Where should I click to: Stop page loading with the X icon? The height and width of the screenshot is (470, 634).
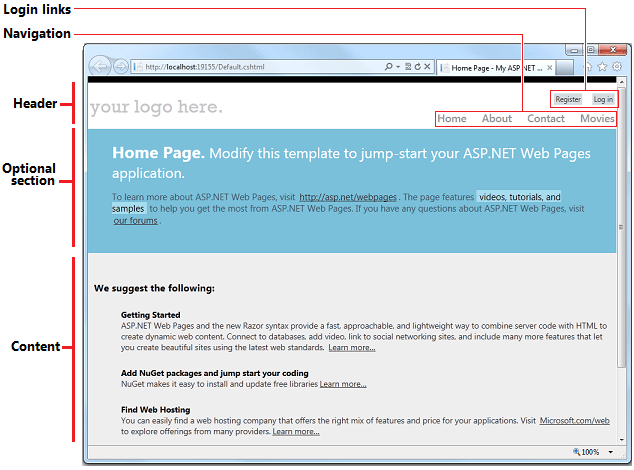pyautogui.click(x=428, y=67)
